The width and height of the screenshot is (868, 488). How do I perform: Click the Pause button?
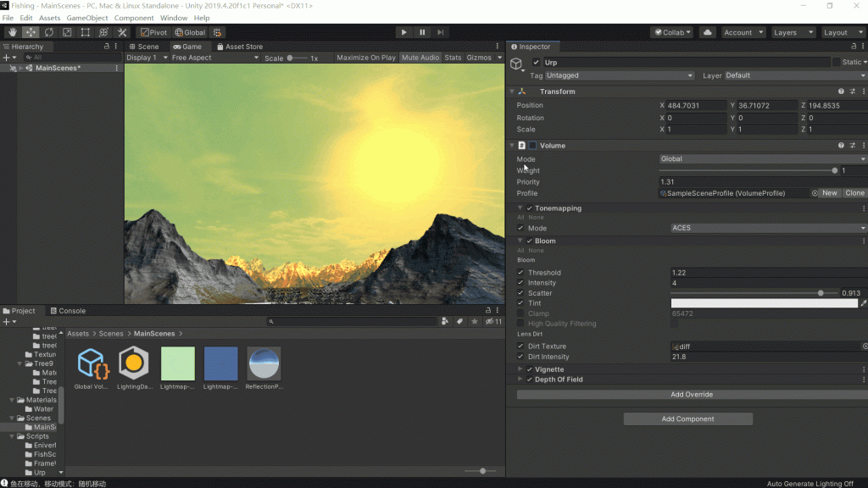coord(422,32)
